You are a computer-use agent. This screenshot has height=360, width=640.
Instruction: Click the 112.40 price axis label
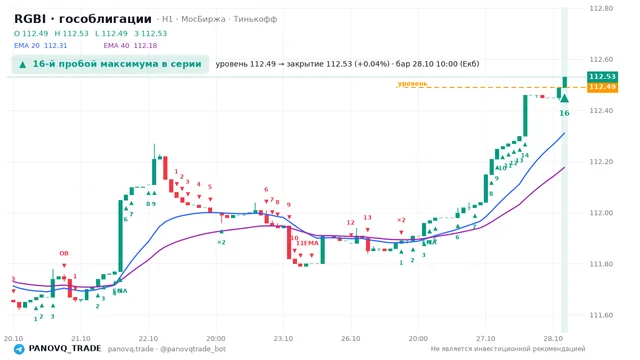(601, 110)
